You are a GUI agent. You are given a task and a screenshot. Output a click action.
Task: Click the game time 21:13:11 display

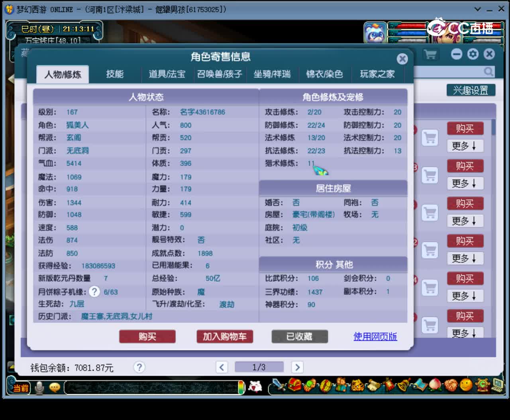click(78, 29)
